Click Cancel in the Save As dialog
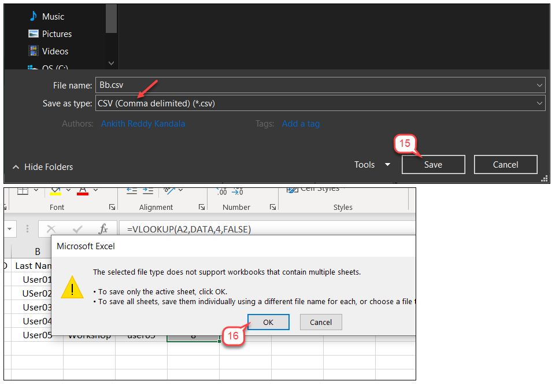559x392 pixels. coord(505,164)
